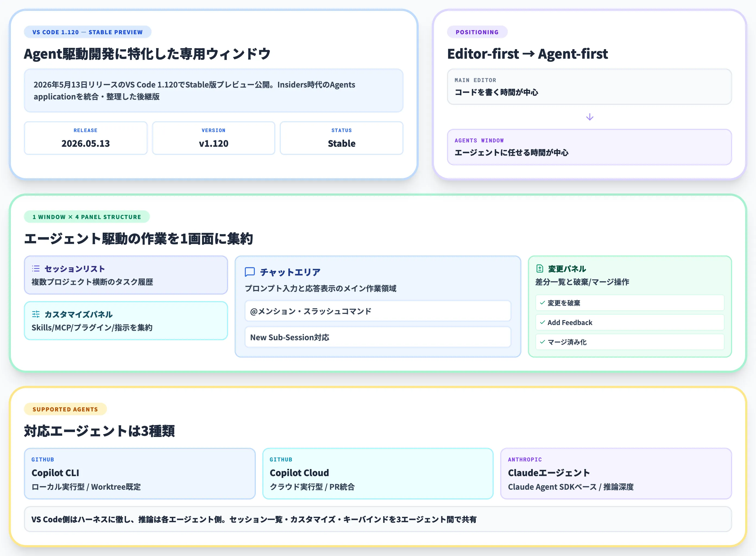The image size is (756, 556).
Task: Click the POSITIONING badge
Action: point(477,32)
